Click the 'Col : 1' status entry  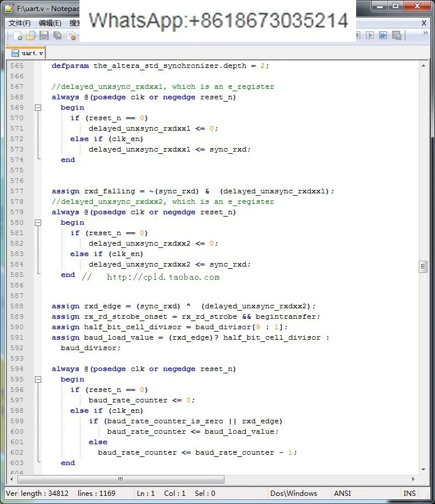(175, 494)
